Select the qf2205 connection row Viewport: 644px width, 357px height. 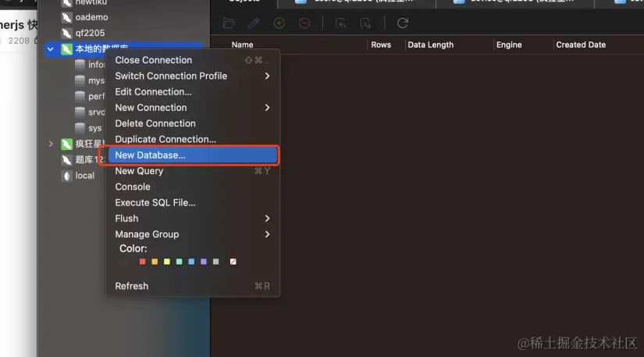click(123, 33)
